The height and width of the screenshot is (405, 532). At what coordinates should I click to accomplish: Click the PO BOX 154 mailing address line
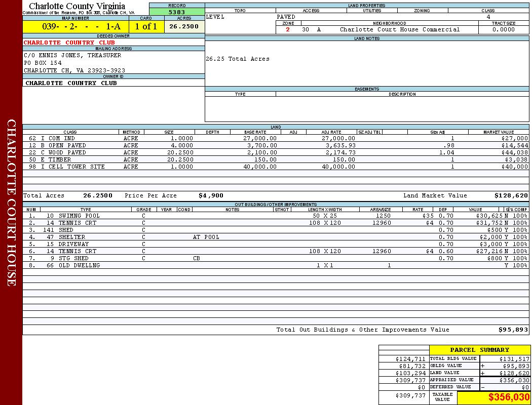click(43, 63)
